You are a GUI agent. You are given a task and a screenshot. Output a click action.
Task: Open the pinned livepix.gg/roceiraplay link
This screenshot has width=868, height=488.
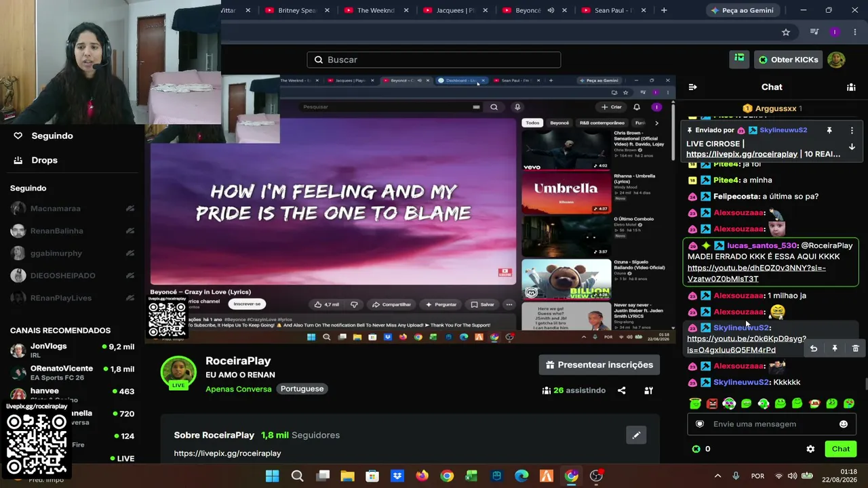(742, 154)
